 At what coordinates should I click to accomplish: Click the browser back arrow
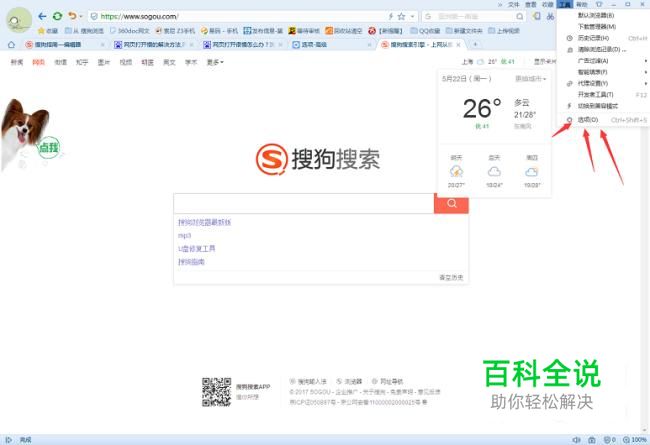(42, 16)
